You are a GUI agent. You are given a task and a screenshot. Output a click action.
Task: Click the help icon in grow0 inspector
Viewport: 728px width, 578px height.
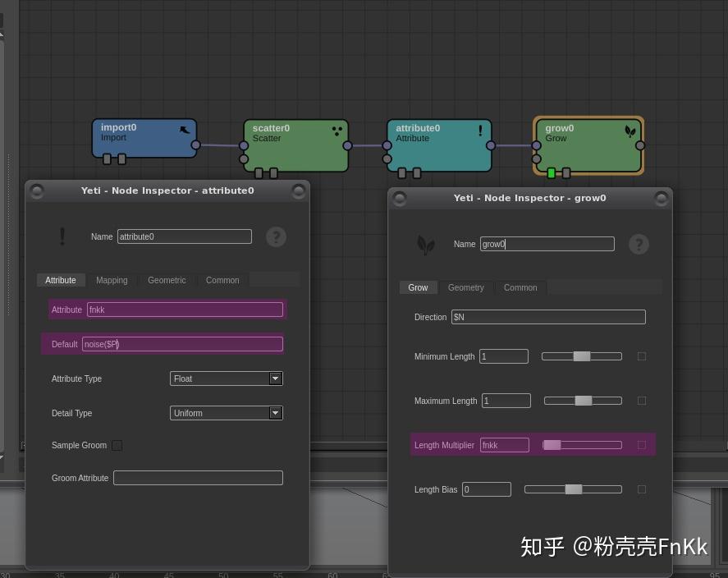[639, 244]
